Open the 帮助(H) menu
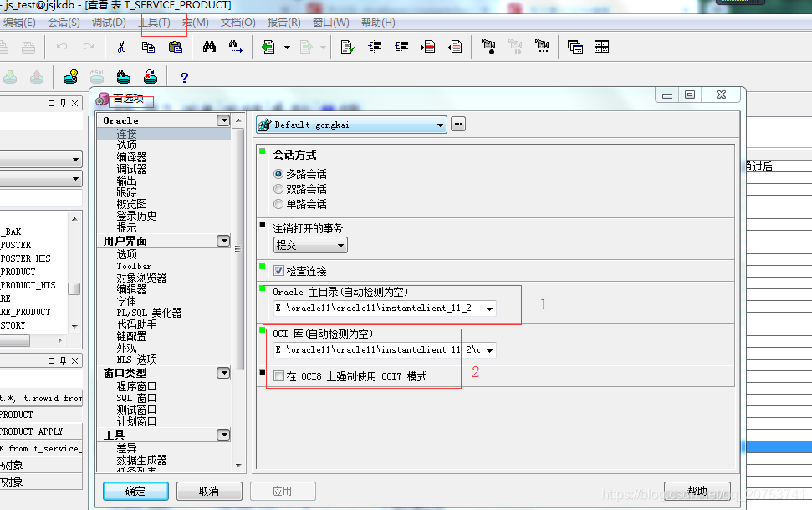The height and width of the screenshot is (510, 812). point(378,23)
